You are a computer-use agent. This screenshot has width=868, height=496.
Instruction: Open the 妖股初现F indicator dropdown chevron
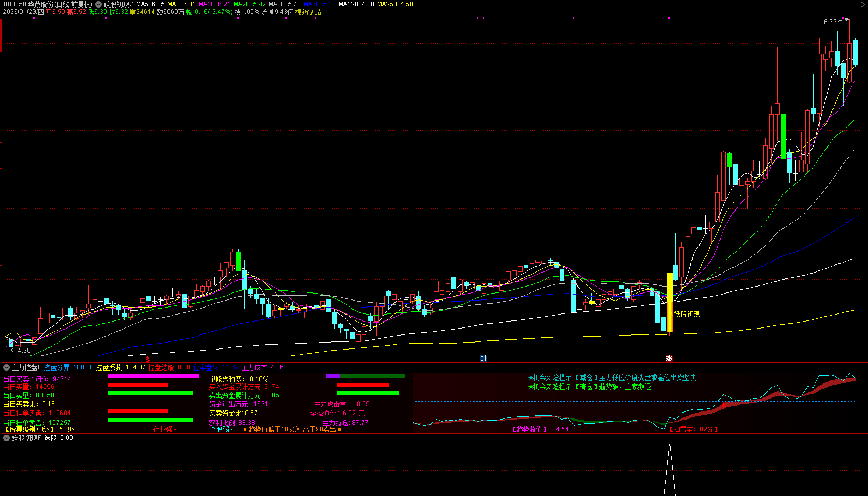(x=6, y=438)
